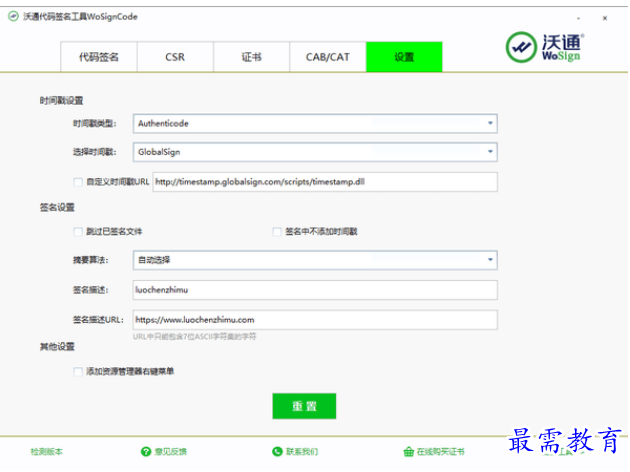The height and width of the screenshot is (472, 630).
Task: Click the phone contact icon
Action: pyautogui.click(x=277, y=452)
